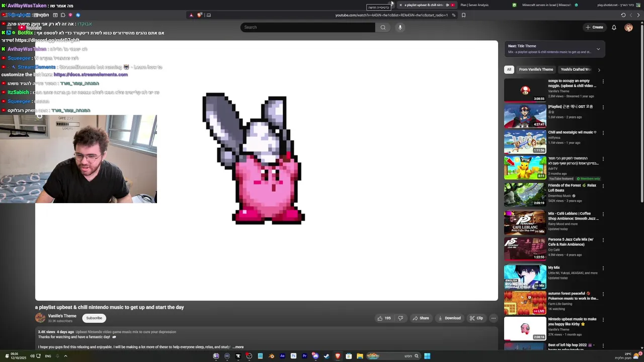Open Discord from the taskbar
644x362 pixels.
click(315, 356)
